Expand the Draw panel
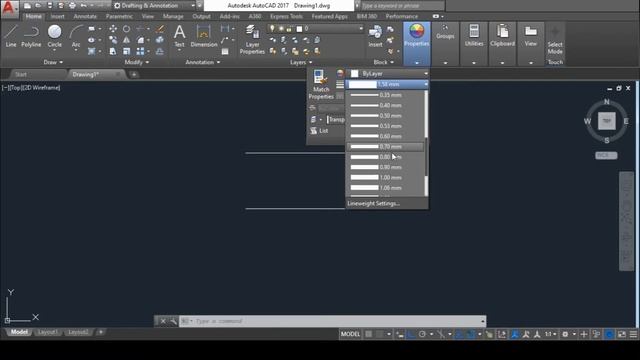Image resolution: width=640 pixels, height=360 pixels. 53,62
